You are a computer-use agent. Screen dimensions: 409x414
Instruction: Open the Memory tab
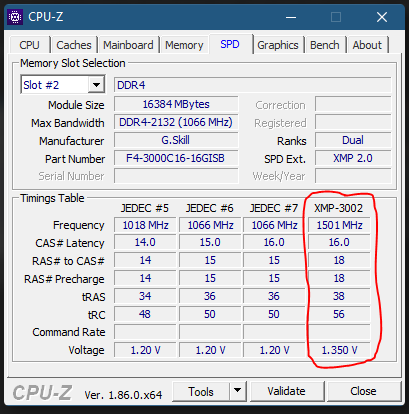coord(184,45)
